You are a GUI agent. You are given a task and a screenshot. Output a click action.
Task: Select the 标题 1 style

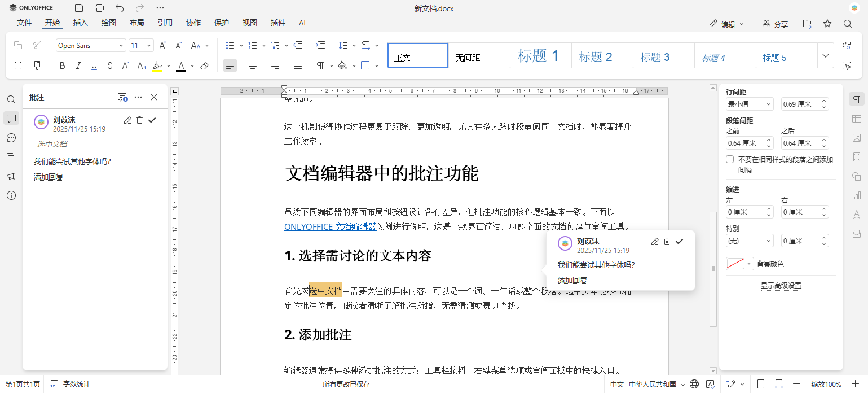[540, 55]
